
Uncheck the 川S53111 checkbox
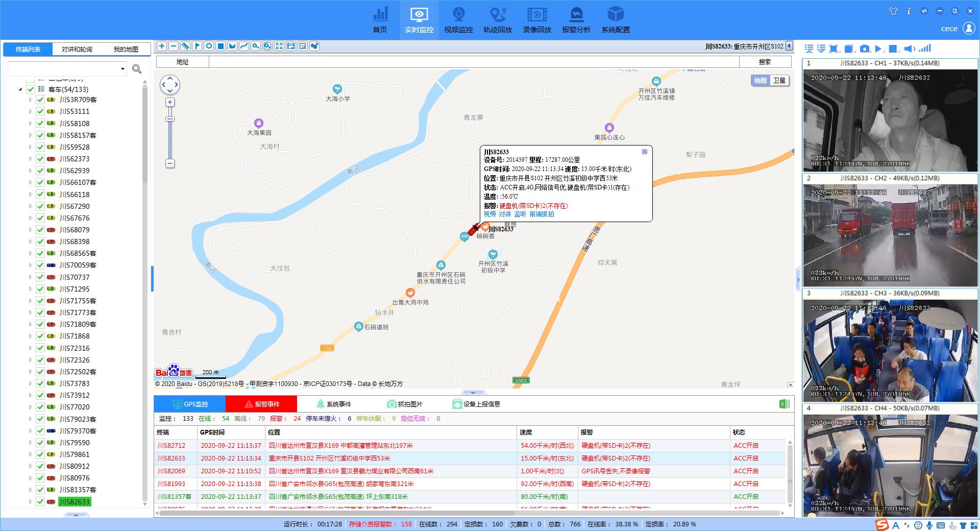coord(40,111)
